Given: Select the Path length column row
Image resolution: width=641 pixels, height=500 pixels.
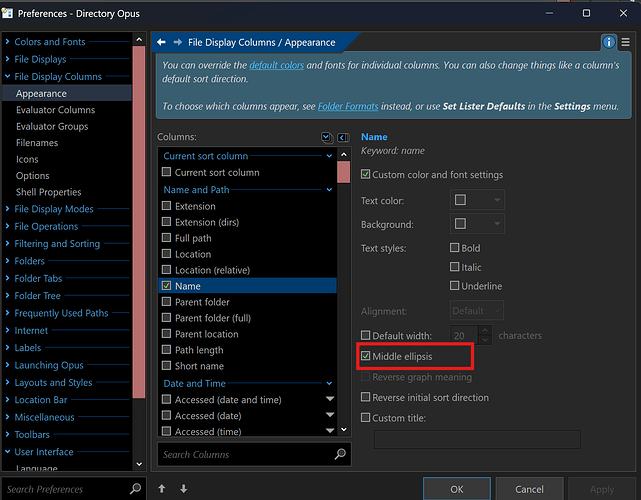Looking at the screenshot, I should tap(247, 350).
